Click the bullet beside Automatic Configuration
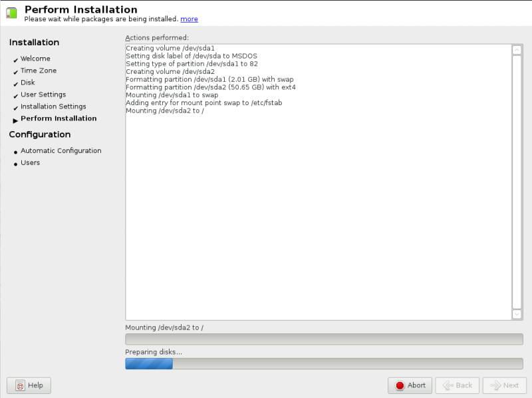 point(15,152)
